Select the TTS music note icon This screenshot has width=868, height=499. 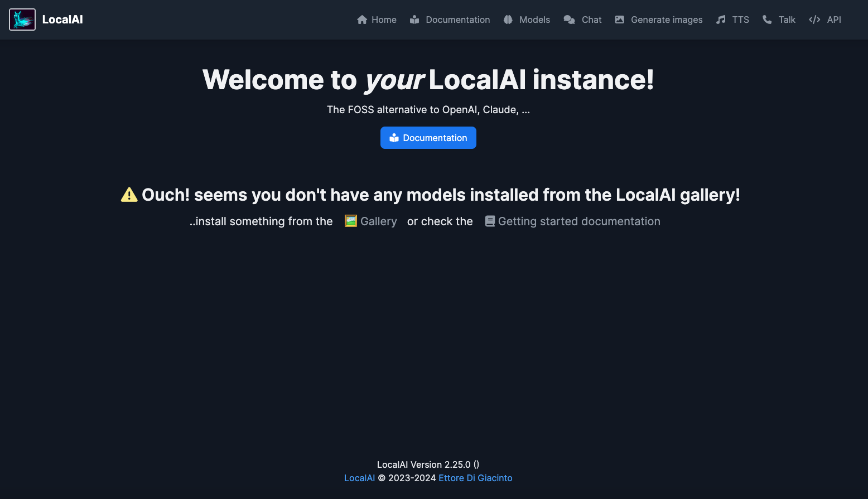720,19
